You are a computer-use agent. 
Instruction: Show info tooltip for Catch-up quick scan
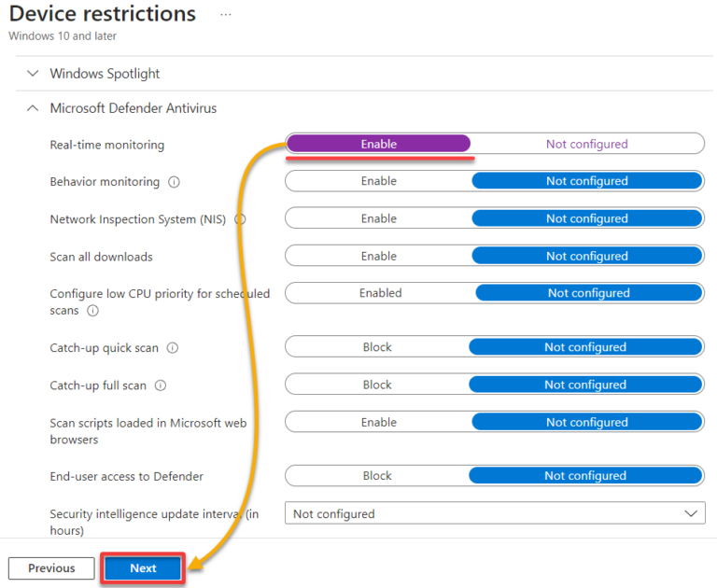click(x=173, y=348)
